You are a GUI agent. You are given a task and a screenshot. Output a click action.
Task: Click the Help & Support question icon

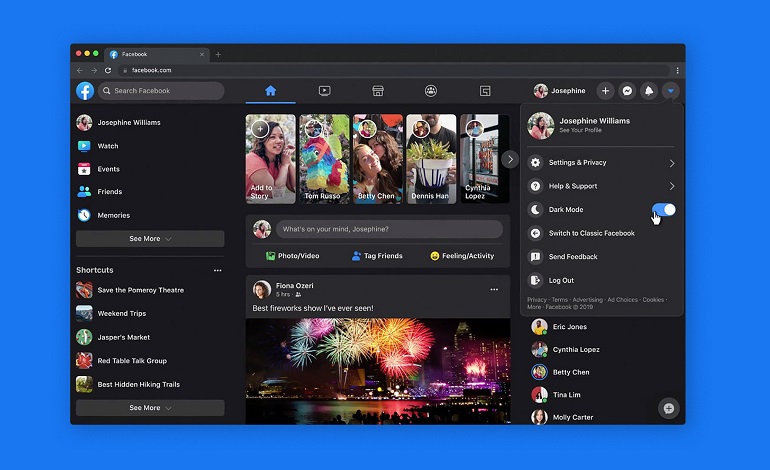click(535, 186)
